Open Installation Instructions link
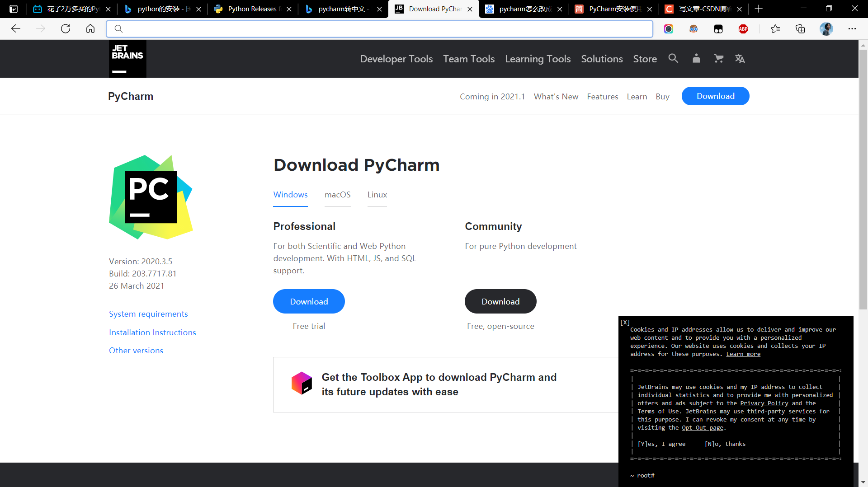 click(x=152, y=332)
